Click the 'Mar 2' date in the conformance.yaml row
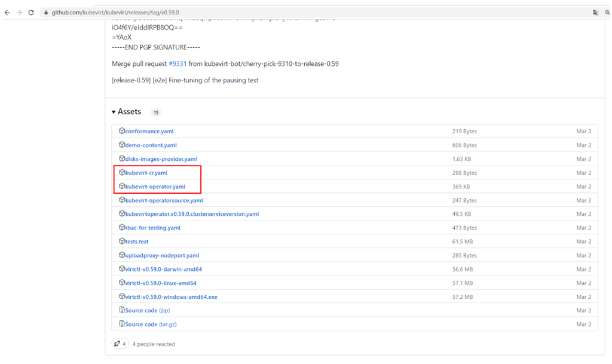This screenshot has width=612, height=364. 583,131
